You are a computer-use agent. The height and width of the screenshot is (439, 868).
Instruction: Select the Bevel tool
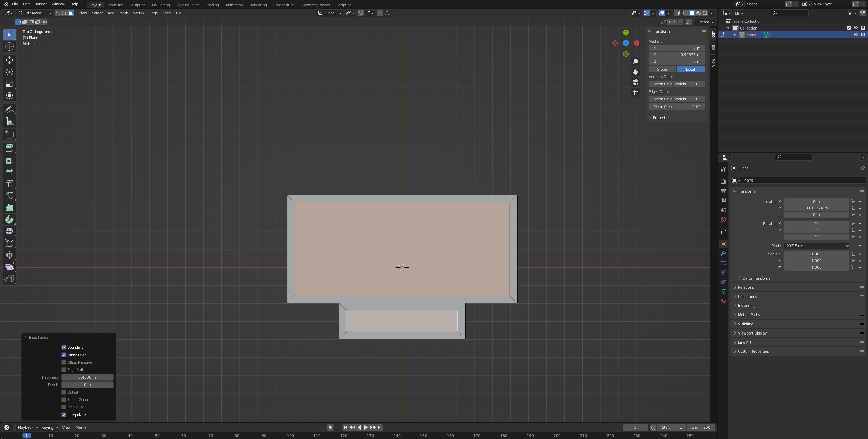[x=10, y=172]
